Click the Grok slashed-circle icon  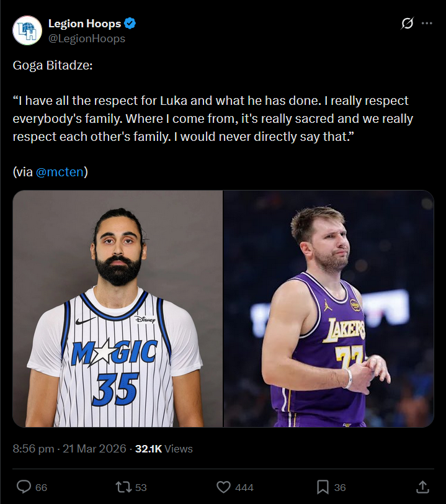tap(408, 24)
